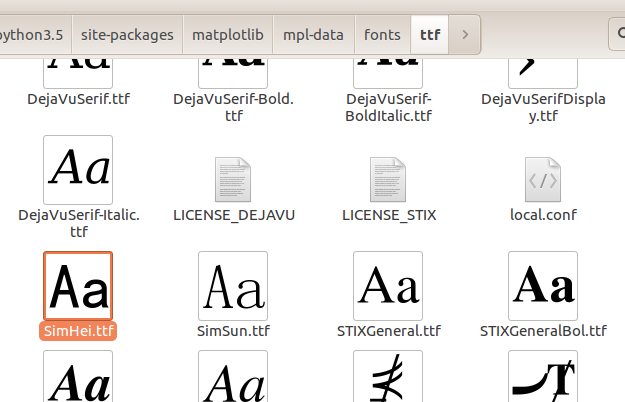
Task: Go to matplotlib folder in the path bar
Action: pos(228,35)
